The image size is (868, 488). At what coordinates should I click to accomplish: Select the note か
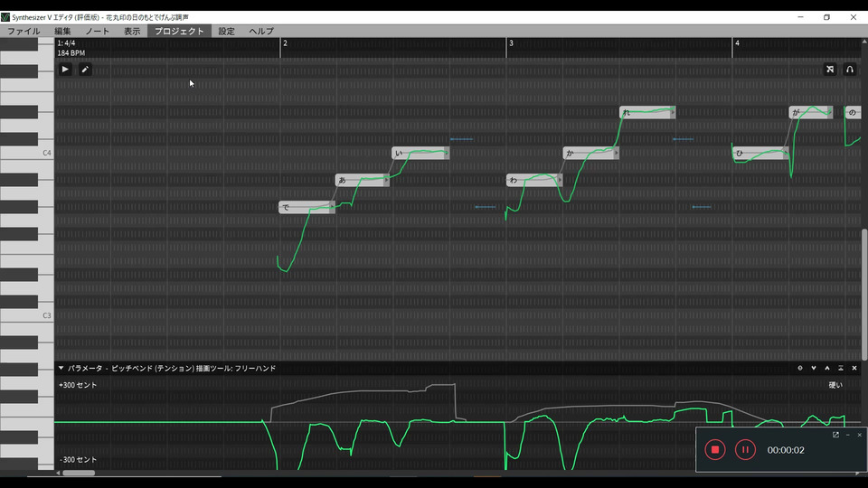590,153
